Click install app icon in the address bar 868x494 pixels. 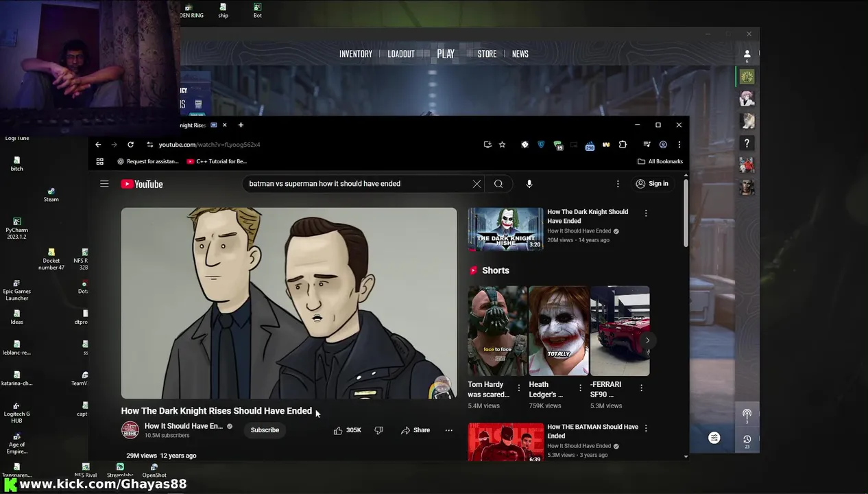[487, 145]
